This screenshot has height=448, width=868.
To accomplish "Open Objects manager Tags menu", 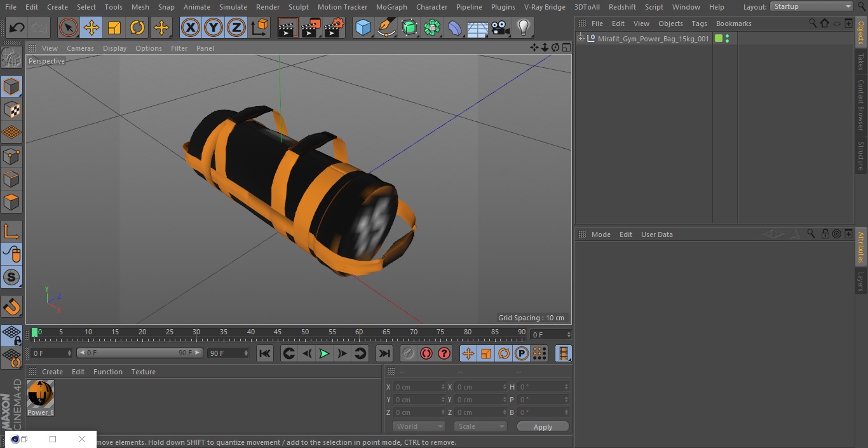I will click(699, 24).
